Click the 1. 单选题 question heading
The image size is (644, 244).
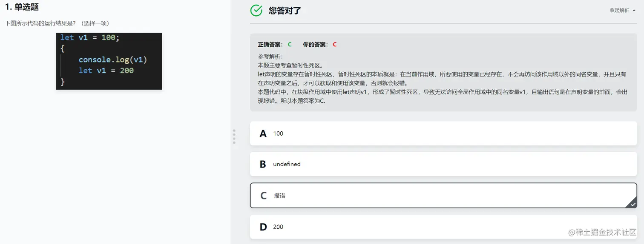tap(22, 7)
